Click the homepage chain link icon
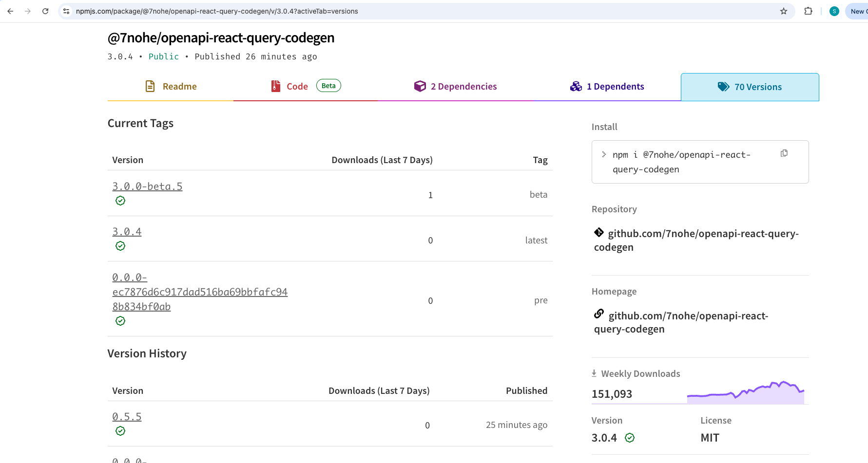Viewport: 868px width, 463px height. [599, 314]
